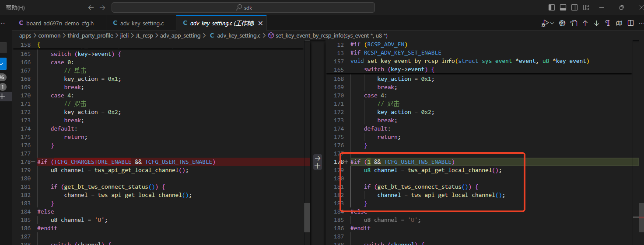The image size is (644, 245).
Task: Click '// 双击' comment in left pane
Action: [75, 104]
